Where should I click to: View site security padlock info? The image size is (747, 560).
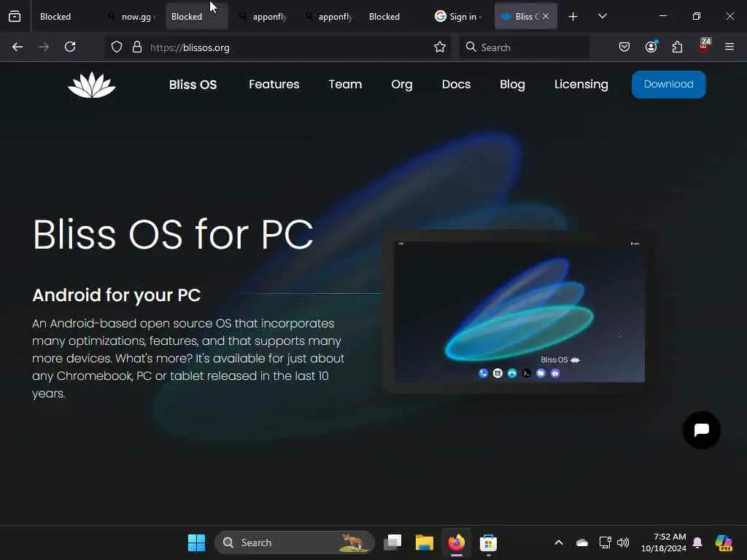pyautogui.click(x=137, y=47)
